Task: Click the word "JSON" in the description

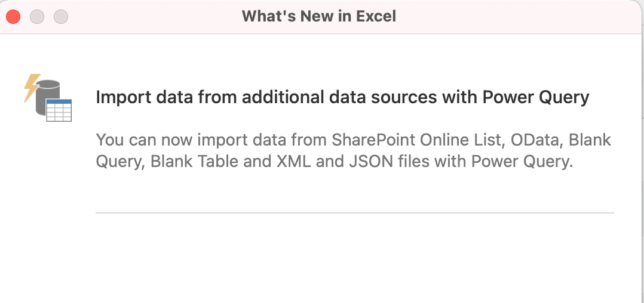Action: [x=372, y=161]
